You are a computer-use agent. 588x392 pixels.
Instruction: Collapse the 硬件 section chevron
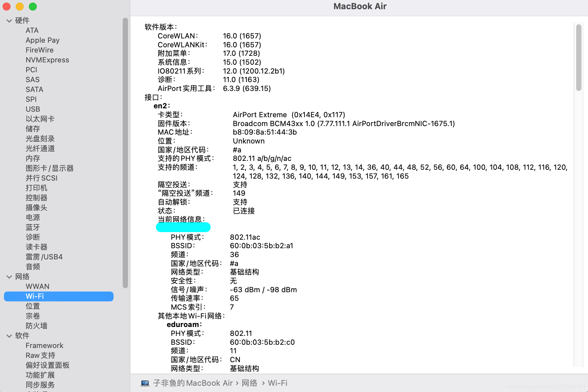(9, 21)
